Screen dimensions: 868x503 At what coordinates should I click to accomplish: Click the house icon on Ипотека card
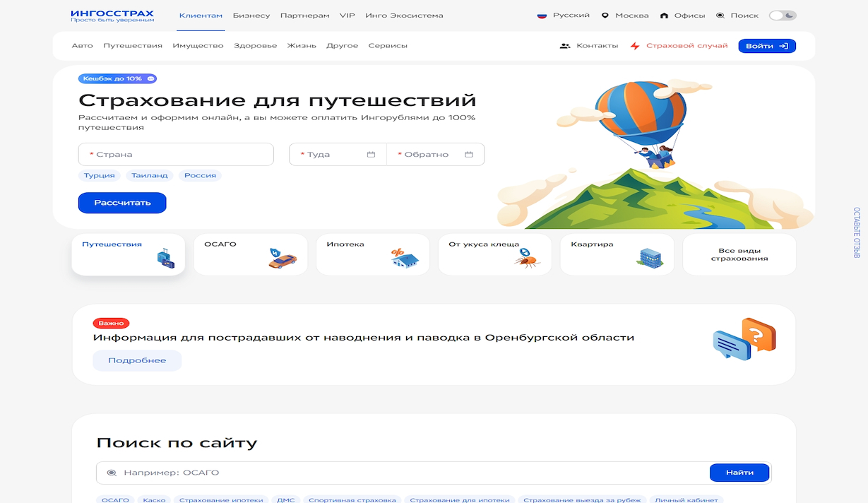[x=405, y=259]
